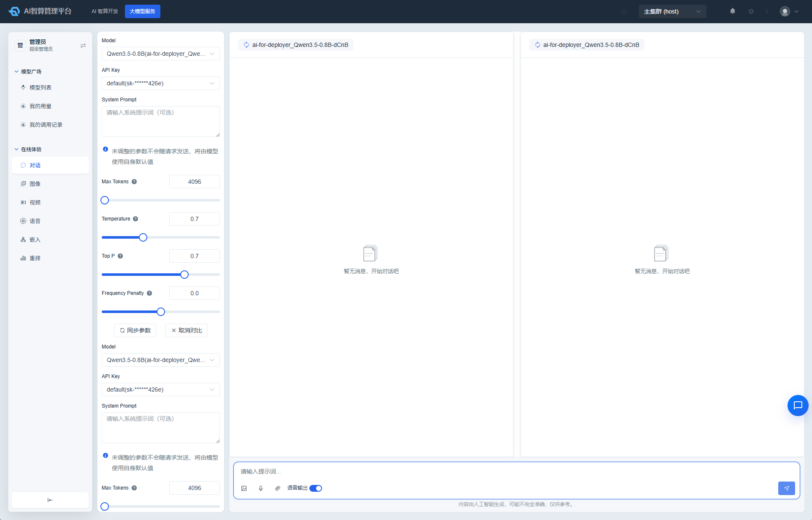
Task: Click the image upload icon in prompt box
Action: click(244, 488)
